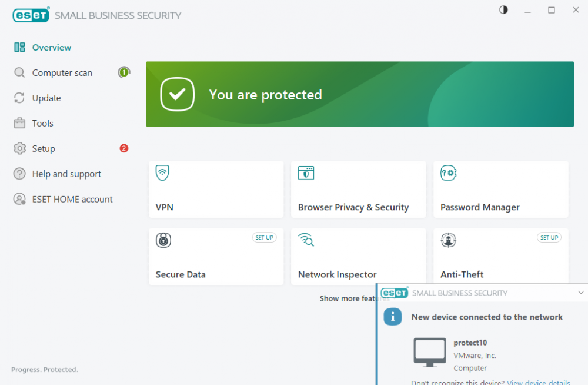
Task: Click the Secure Data lock icon
Action: click(x=163, y=240)
